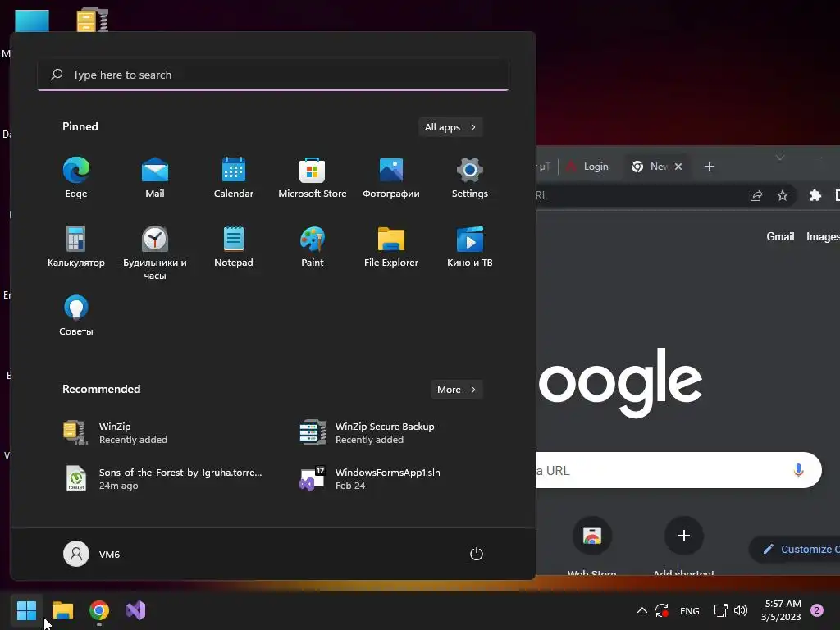Switch ENG input language
The width and height of the screenshot is (840, 630).
click(689, 610)
